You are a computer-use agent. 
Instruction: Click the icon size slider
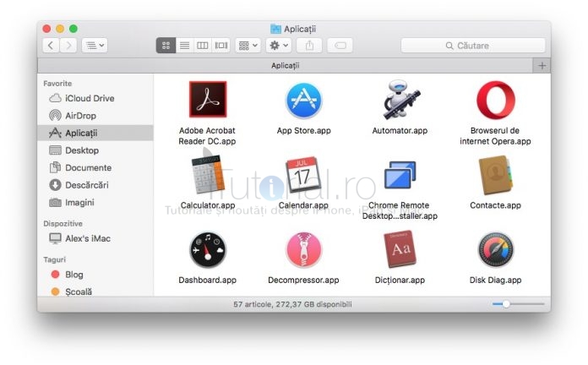[x=518, y=304]
